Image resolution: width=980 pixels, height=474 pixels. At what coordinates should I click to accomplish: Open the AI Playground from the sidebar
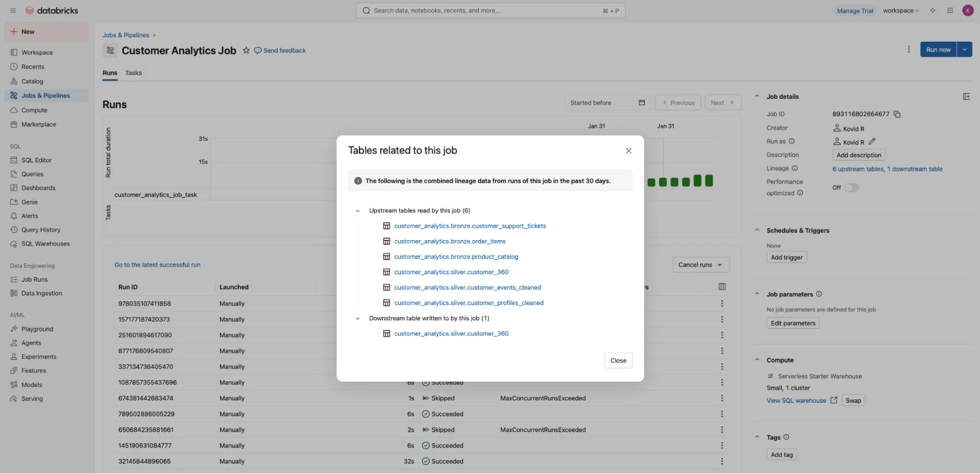pyautogui.click(x=38, y=329)
